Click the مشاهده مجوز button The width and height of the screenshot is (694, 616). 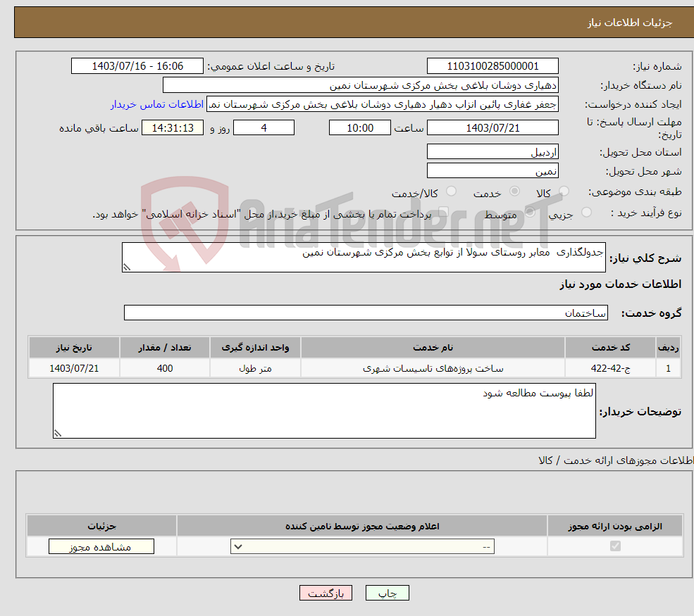(x=101, y=546)
